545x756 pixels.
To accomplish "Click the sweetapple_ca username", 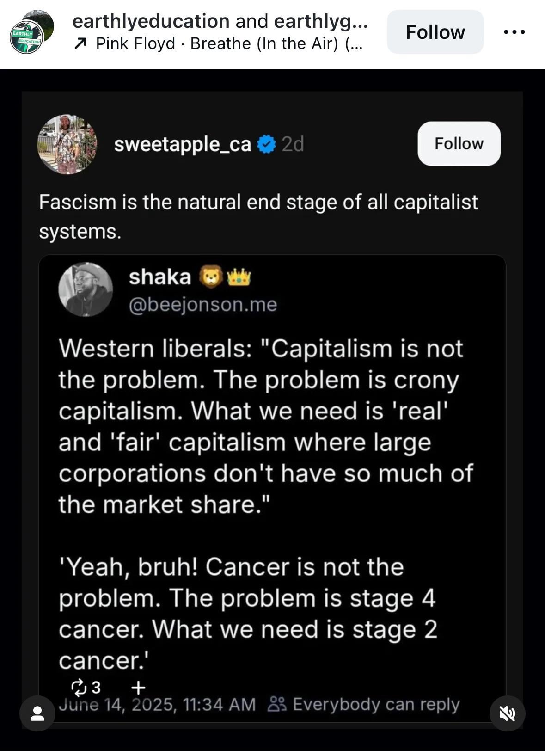I will pyautogui.click(x=182, y=144).
